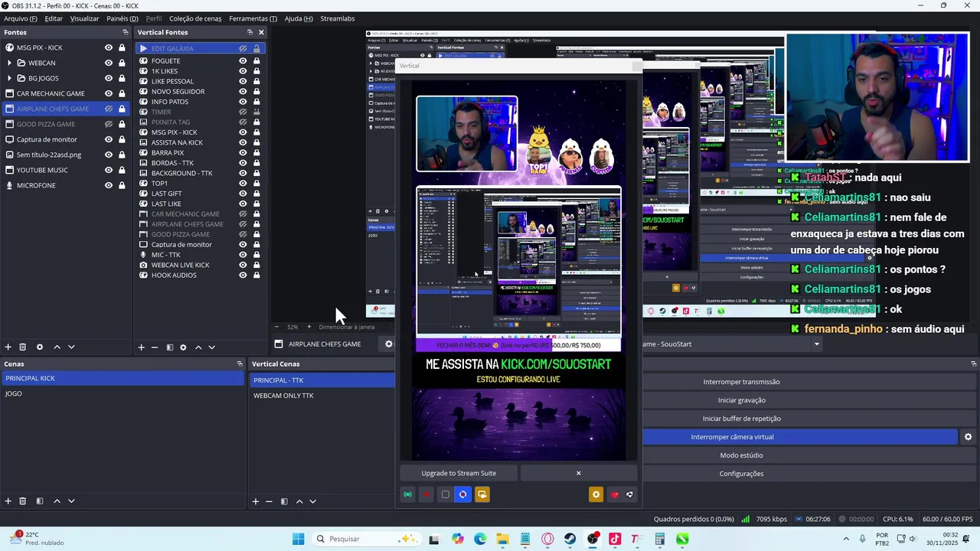Add a new Vertical Fontes source
This screenshot has height=551, width=980.
tap(141, 347)
